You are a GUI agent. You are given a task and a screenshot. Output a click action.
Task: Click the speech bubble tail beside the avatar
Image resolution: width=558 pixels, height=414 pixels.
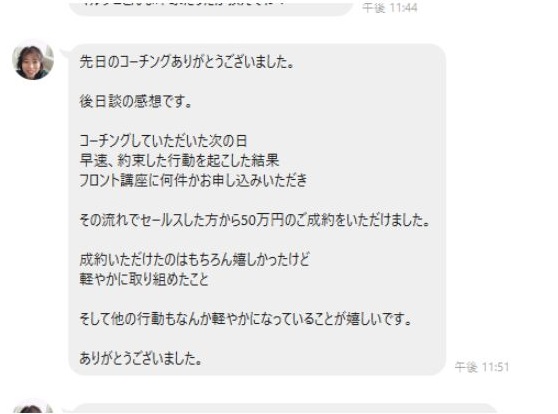(x=65, y=53)
